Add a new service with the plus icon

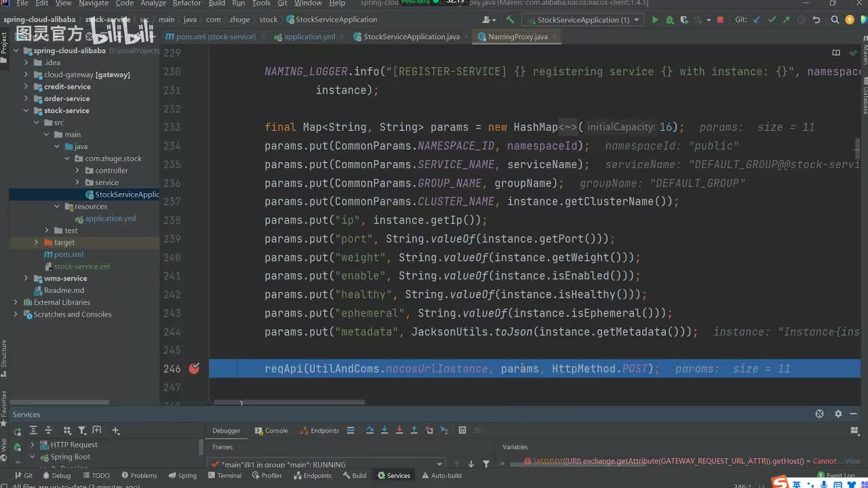pyautogui.click(x=116, y=430)
